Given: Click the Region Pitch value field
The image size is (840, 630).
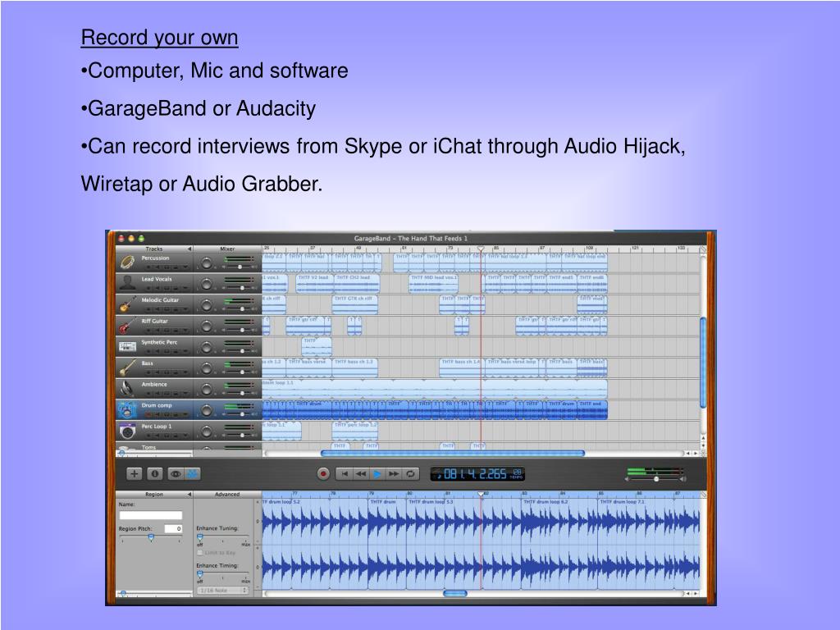Looking at the screenshot, I should pos(172,529).
